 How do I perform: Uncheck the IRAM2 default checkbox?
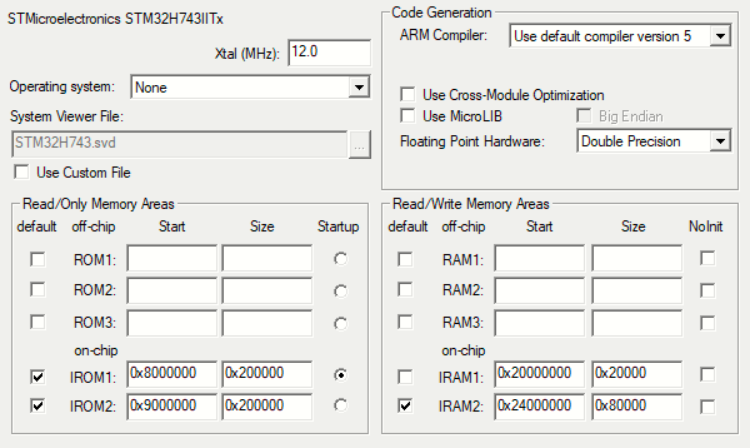405,406
